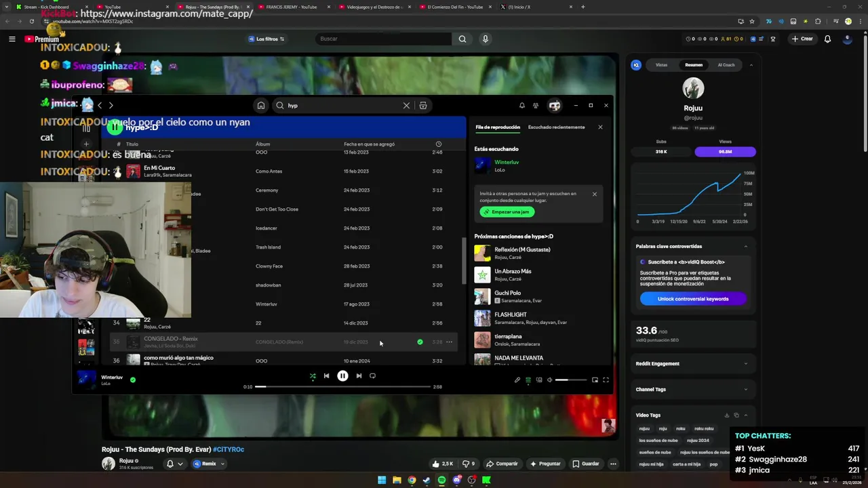Open more options for CONGELADO - Remix row
The image size is (868, 488).
tap(449, 342)
